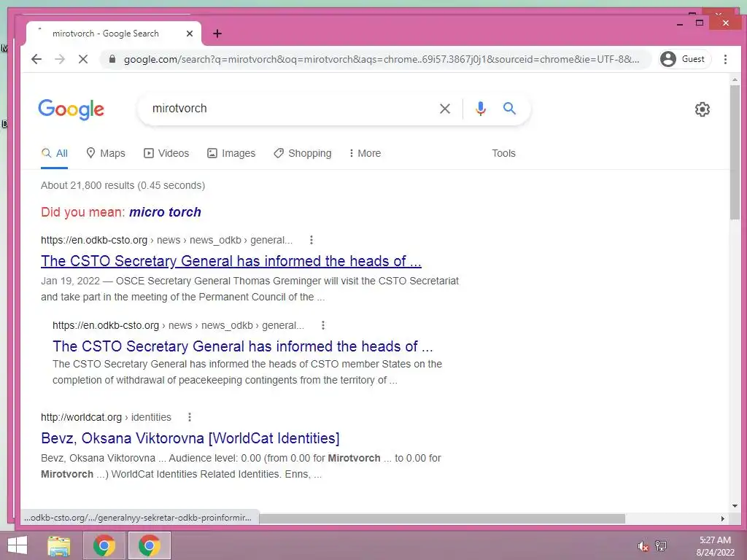Switch to the first Chrome taskbar icon
This screenshot has width=747, height=560.
click(x=104, y=545)
